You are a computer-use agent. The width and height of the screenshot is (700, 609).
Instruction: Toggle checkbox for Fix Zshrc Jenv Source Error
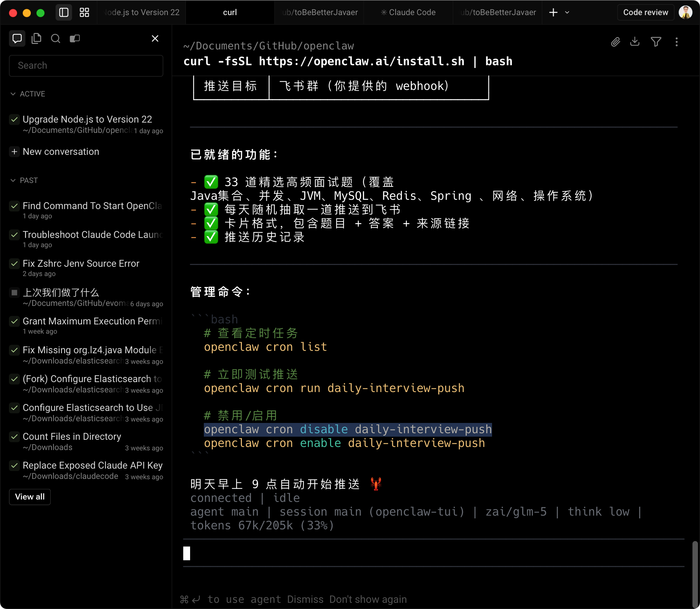pos(14,264)
